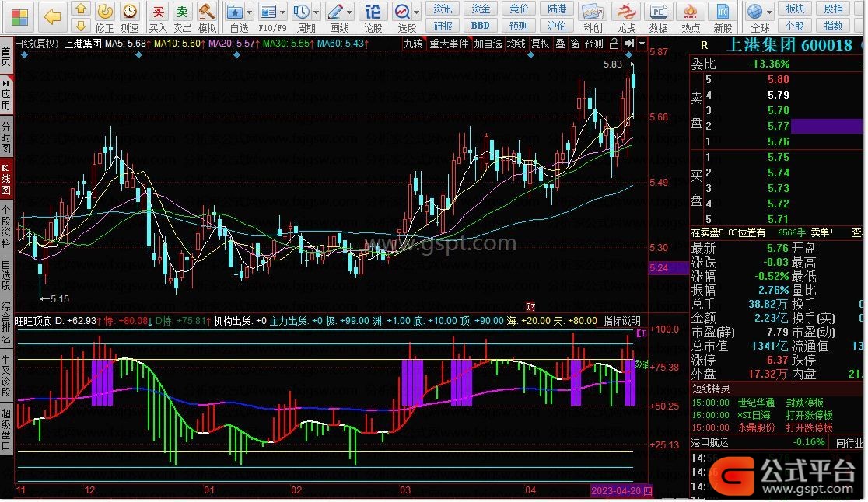Open the 选股 stock screener icon
868x502 pixels.
tap(403, 17)
